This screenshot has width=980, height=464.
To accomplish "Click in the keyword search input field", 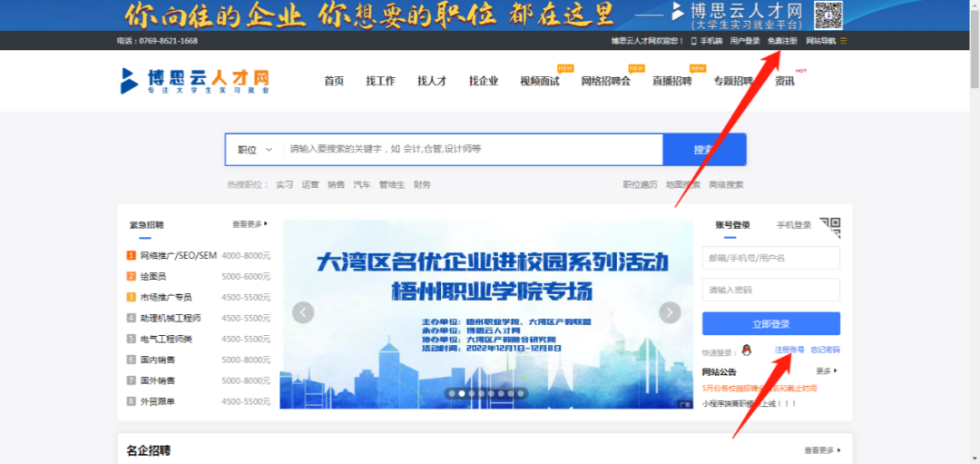I will point(473,150).
